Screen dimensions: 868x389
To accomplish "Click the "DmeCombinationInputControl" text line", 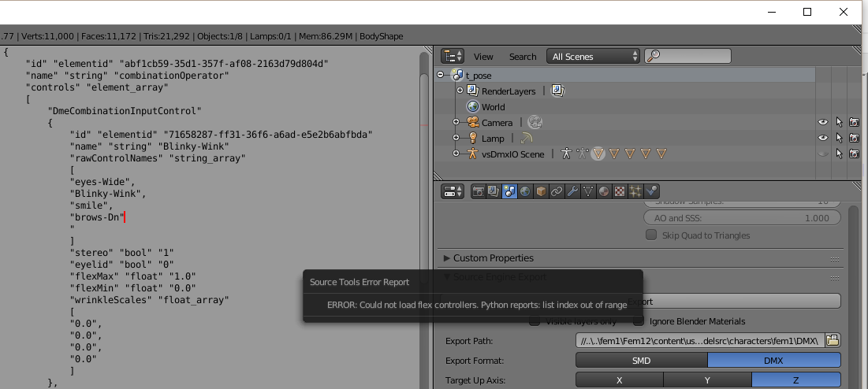I will pos(125,111).
